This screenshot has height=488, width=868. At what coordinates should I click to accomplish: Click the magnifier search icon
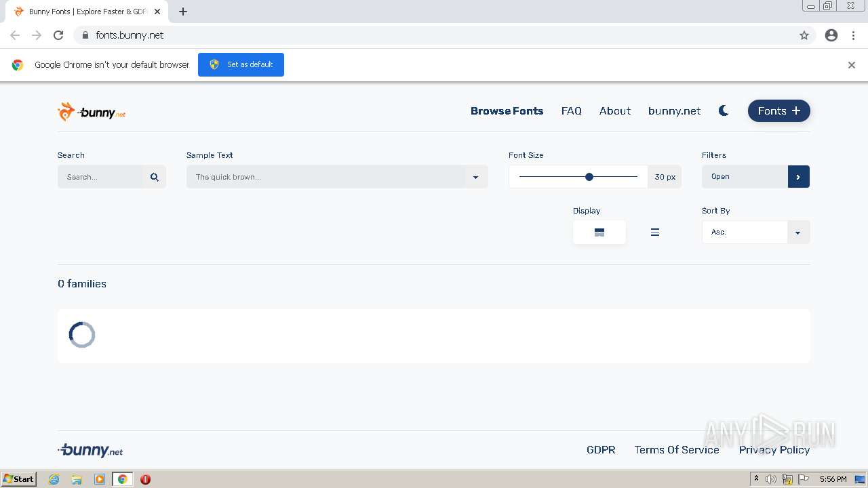click(x=155, y=177)
